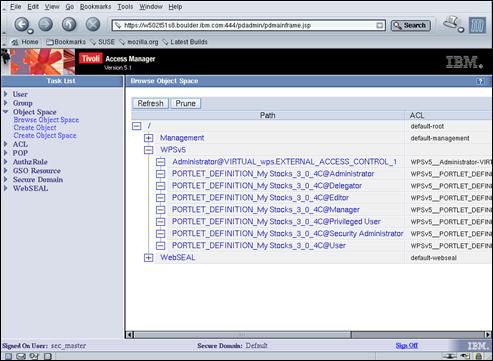
Task: Open the File menu
Action: [15, 7]
